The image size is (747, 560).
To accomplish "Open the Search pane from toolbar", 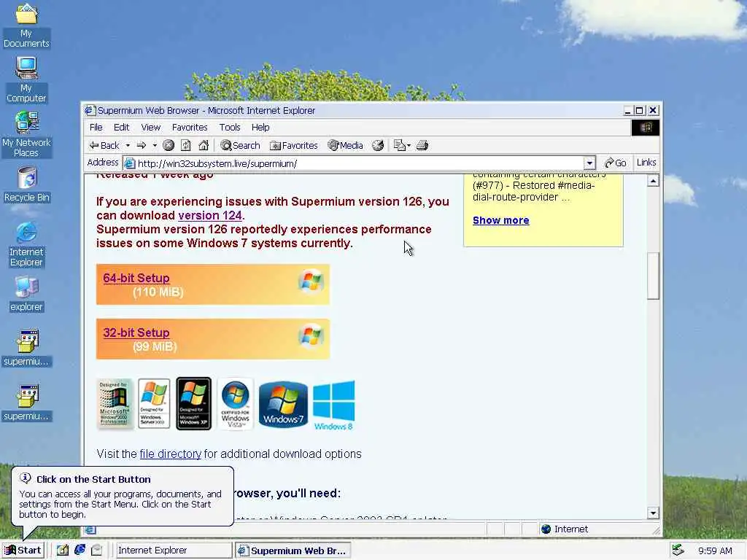I will tap(241, 146).
